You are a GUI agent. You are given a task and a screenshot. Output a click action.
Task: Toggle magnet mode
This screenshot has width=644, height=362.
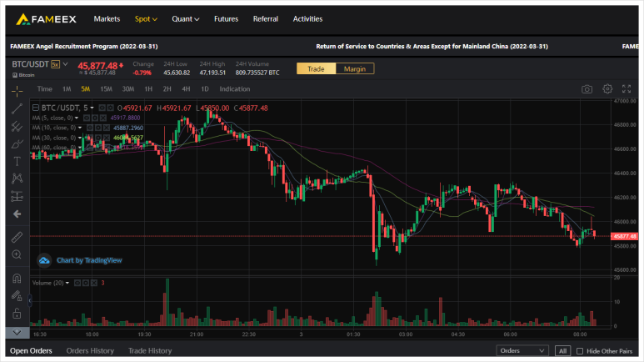[17, 278]
